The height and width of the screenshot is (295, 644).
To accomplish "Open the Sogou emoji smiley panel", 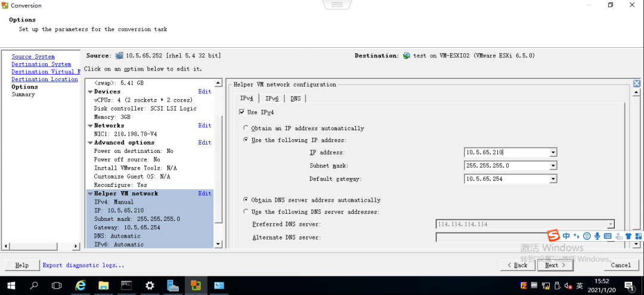I will [x=587, y=236].
